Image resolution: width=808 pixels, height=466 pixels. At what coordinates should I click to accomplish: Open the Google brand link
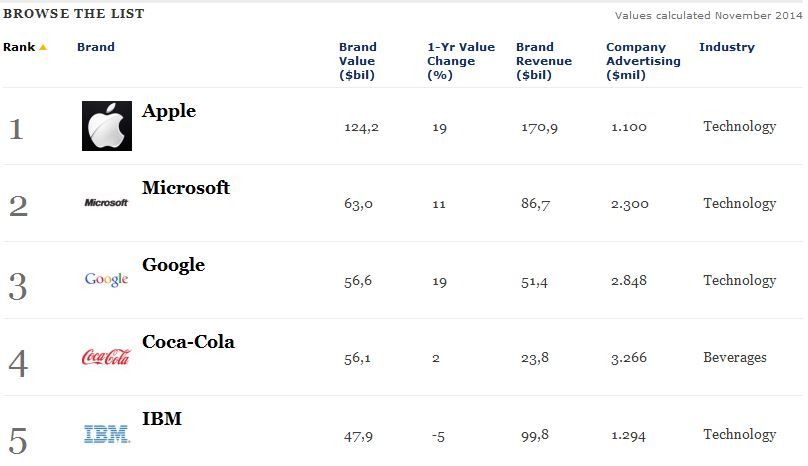point(173,265)
